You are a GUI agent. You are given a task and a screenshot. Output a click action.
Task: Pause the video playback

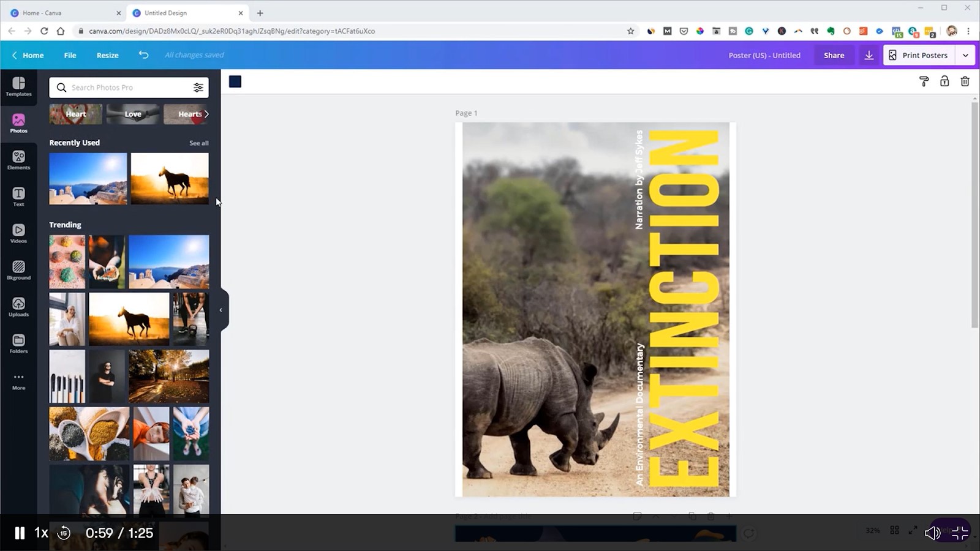pos(20,533)
